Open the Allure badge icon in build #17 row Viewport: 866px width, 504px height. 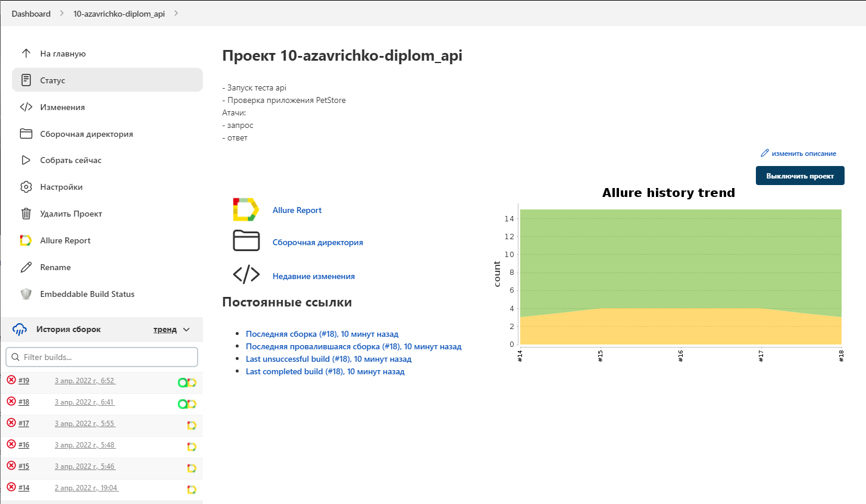pyautogui.click(x=192, y=425)
